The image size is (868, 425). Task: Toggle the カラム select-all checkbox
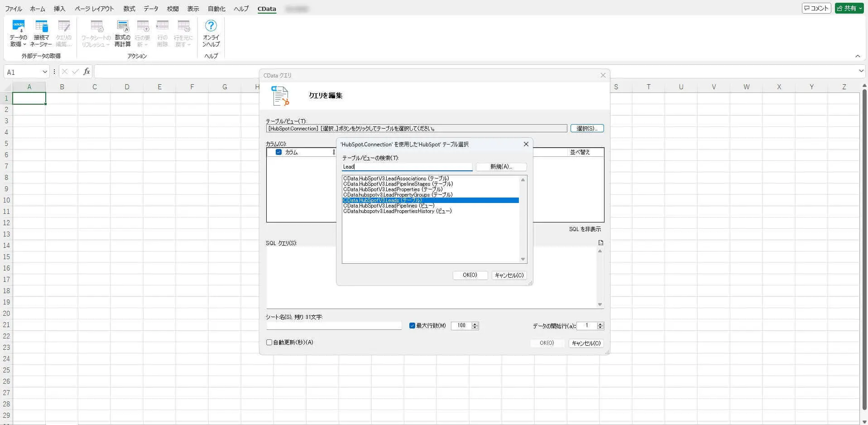coord(278,152)
